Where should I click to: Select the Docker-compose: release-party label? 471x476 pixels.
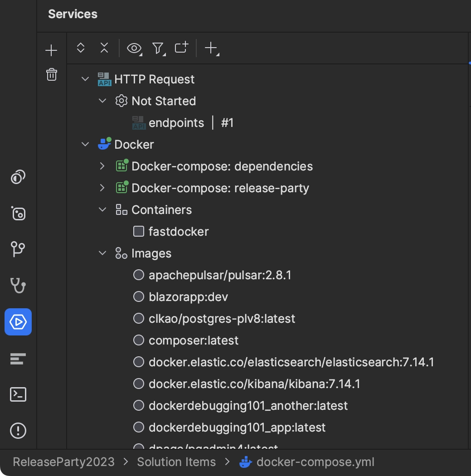(x=220, y=188)
